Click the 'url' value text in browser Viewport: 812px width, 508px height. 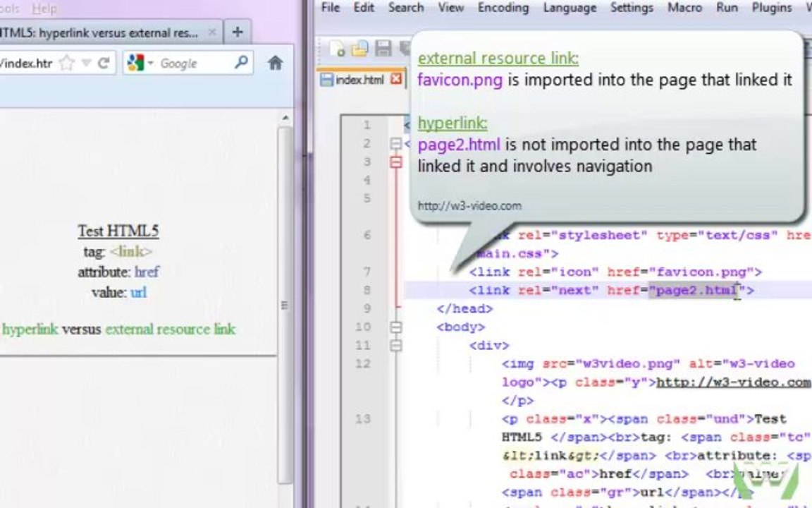click(138, 292)
